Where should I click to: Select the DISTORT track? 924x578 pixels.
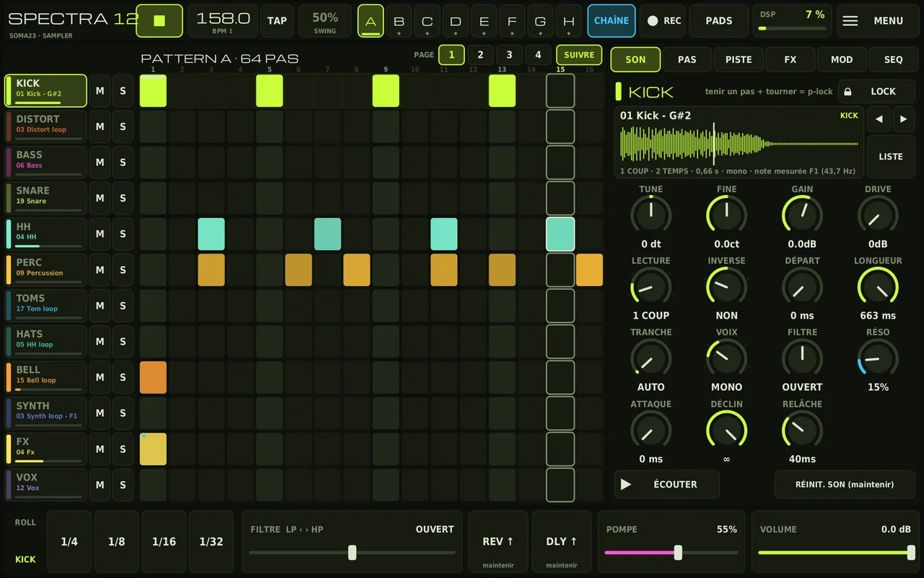[45, 126]
